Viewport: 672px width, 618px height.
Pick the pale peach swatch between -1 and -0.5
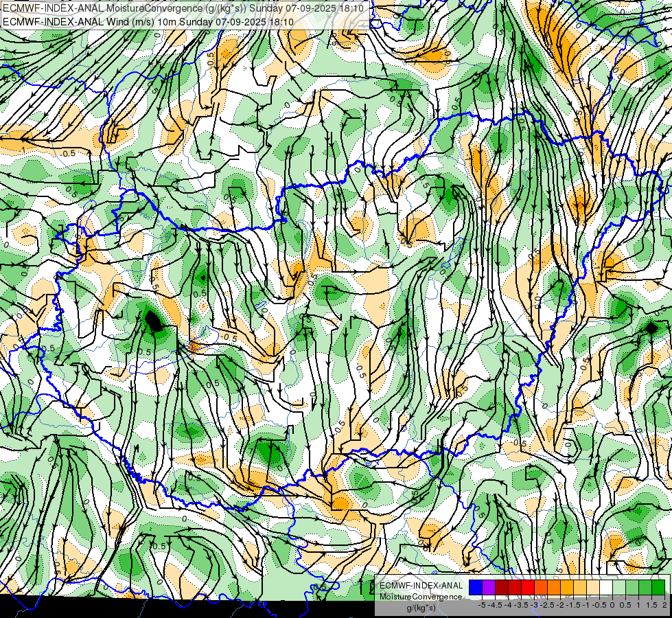click(x=593, y=588)
